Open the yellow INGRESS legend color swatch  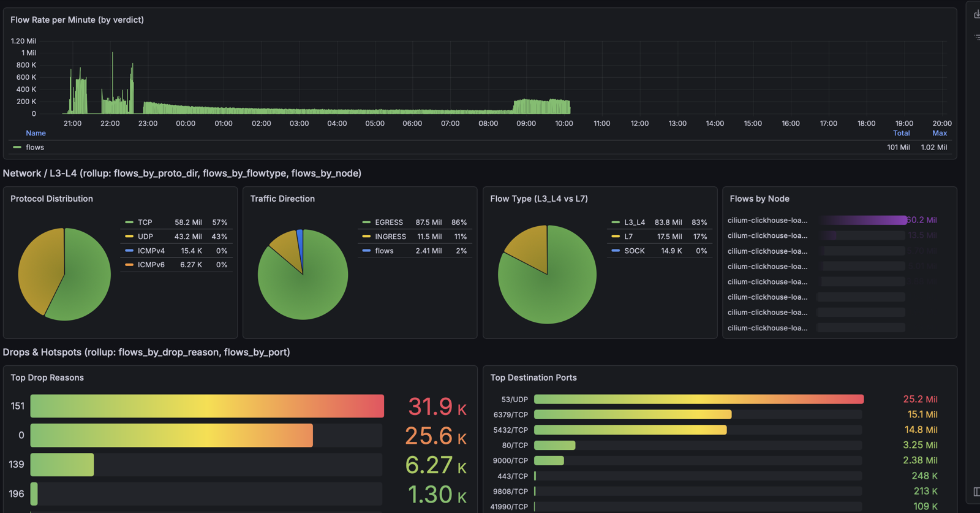click(366, 237)
